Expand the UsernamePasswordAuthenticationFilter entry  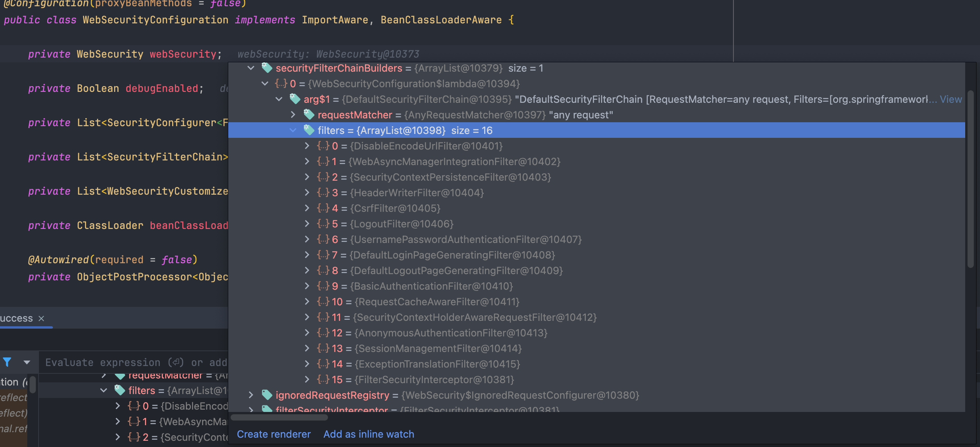tap(307, 239)
